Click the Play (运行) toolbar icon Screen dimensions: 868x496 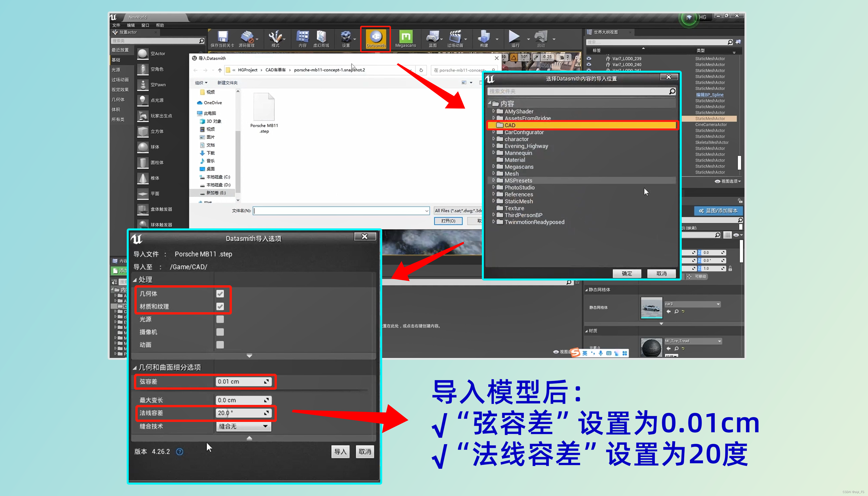(x=514, y=36)
